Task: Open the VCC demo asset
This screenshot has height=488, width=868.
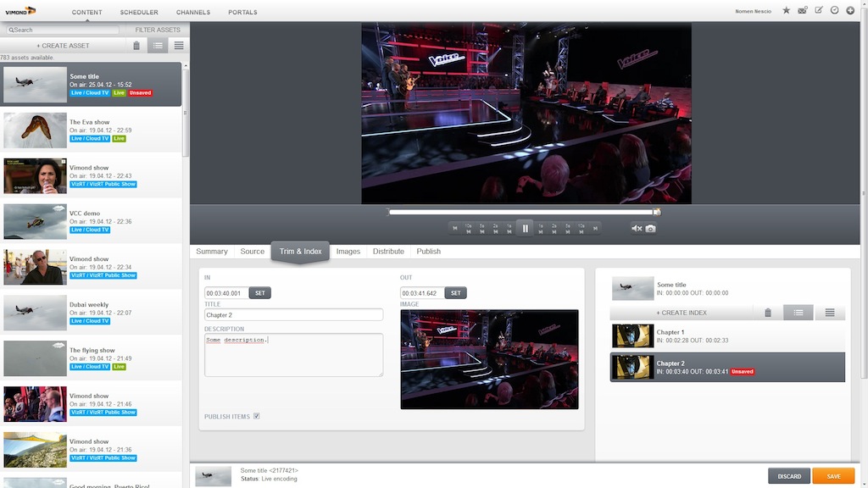Action: pos(92,221)
